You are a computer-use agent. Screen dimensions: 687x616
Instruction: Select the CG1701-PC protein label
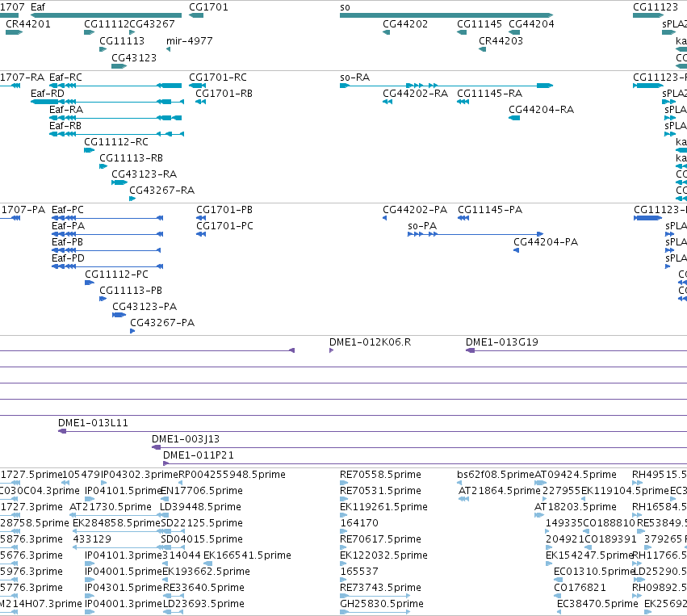(x=224, y=226)
